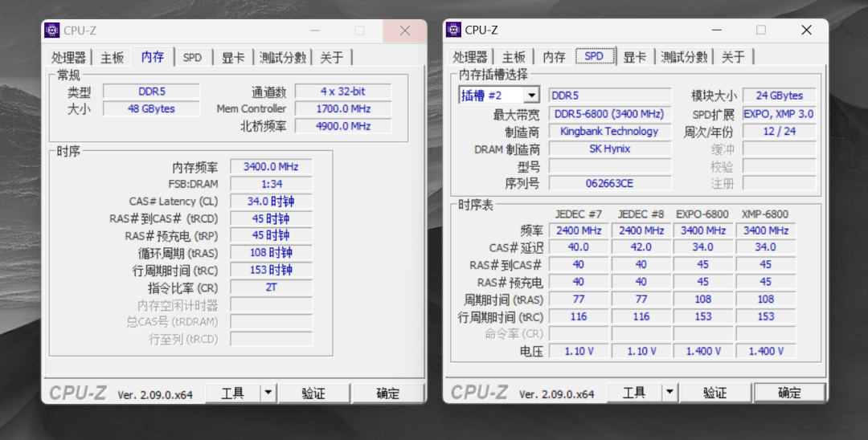Click 行周期时间 tRC 153 时钟 value in left window

[x=272, y=271]
